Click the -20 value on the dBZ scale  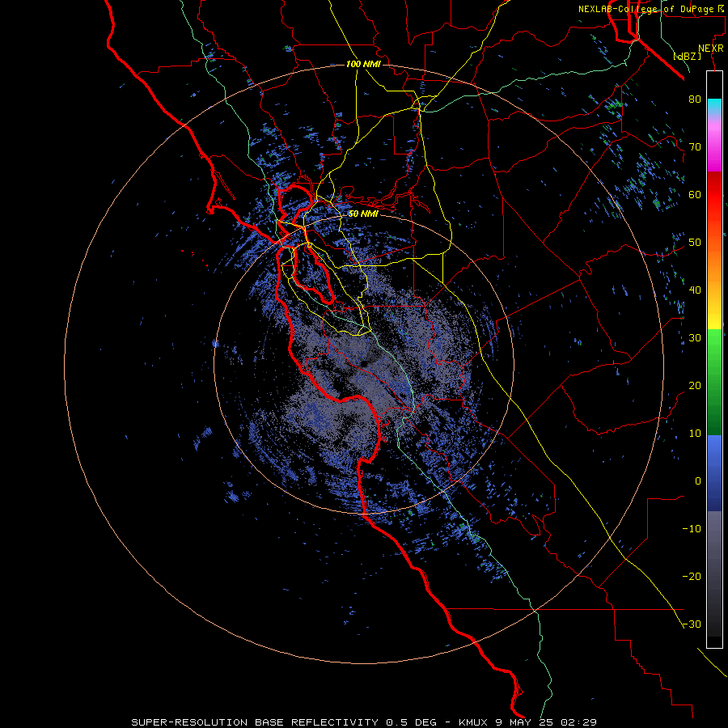[692, 576]
